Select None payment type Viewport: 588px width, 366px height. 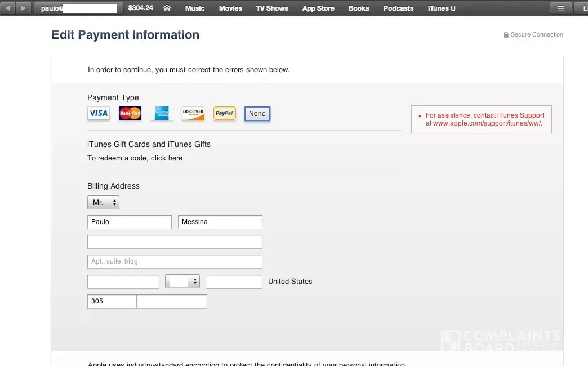click(257, 114)
